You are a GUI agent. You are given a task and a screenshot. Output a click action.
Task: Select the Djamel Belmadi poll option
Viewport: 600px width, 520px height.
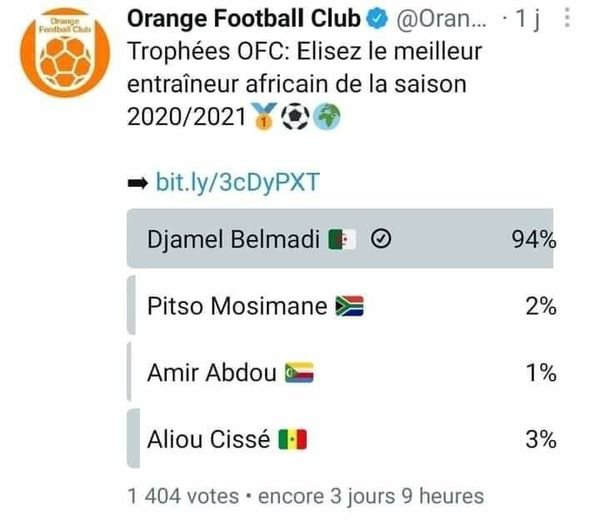pos(340,238)
